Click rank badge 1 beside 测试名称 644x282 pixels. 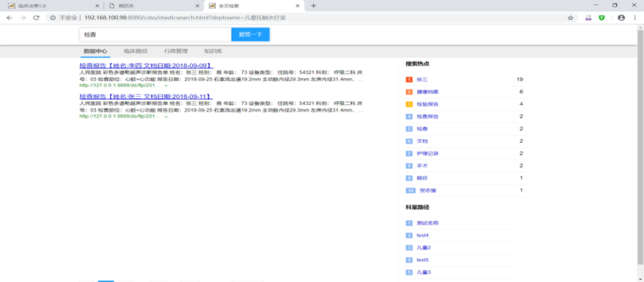[x=409, y=223]
